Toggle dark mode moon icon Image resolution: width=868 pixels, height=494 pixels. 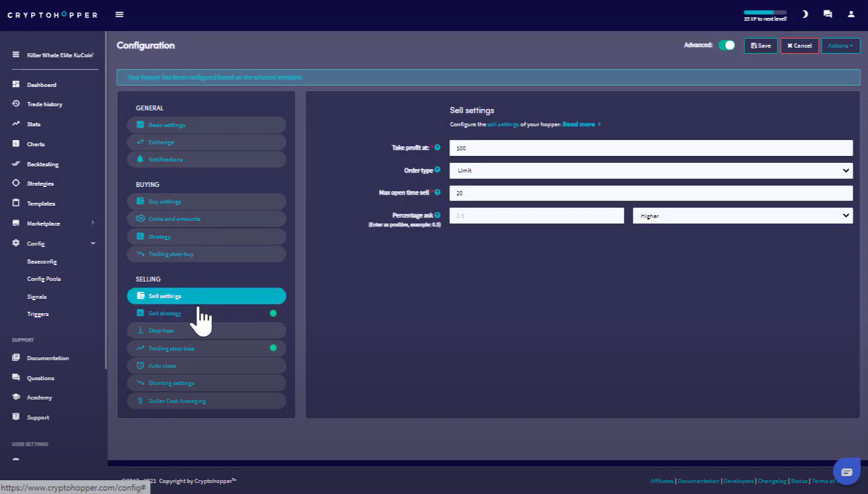[805, 14]
